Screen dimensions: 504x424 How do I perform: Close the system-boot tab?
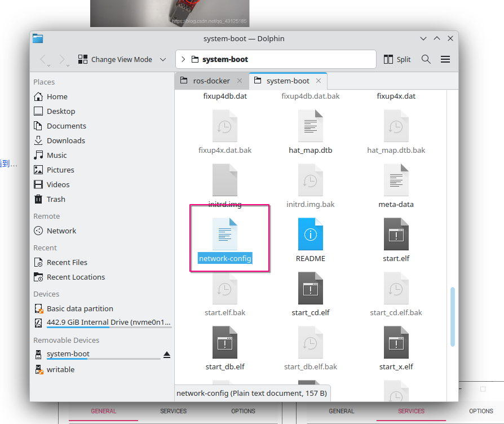coord(318,81)
